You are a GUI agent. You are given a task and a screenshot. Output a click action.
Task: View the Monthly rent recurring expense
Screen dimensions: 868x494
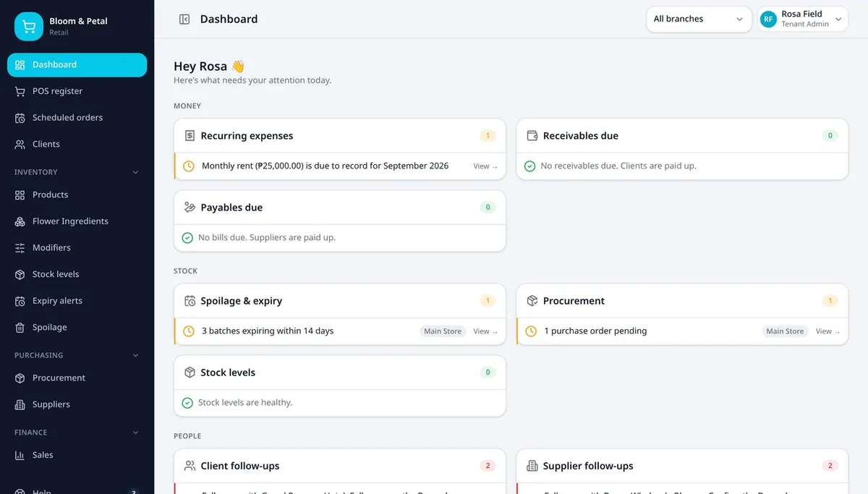485,166
